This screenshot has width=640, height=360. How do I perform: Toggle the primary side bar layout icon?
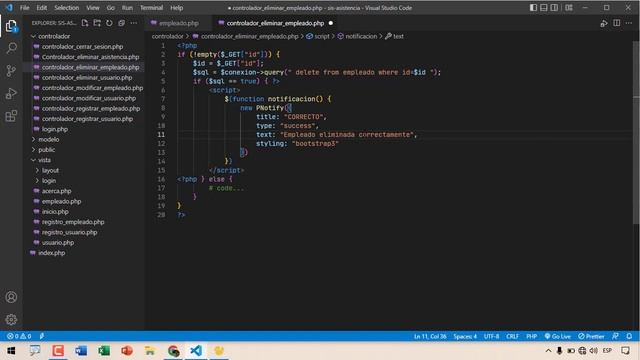click(533, 8)
